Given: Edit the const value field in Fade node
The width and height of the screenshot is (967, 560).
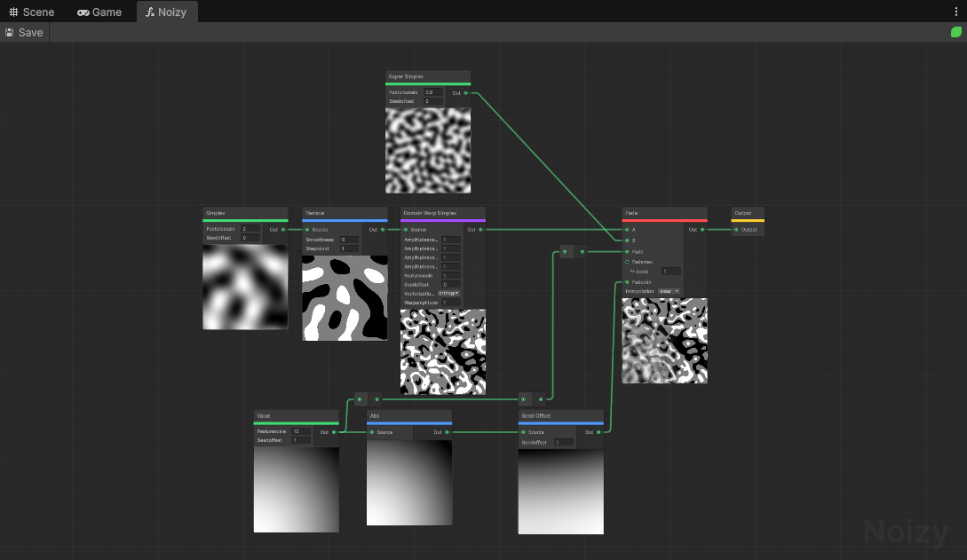Looking at the screenshot, I should click(671, 271).
